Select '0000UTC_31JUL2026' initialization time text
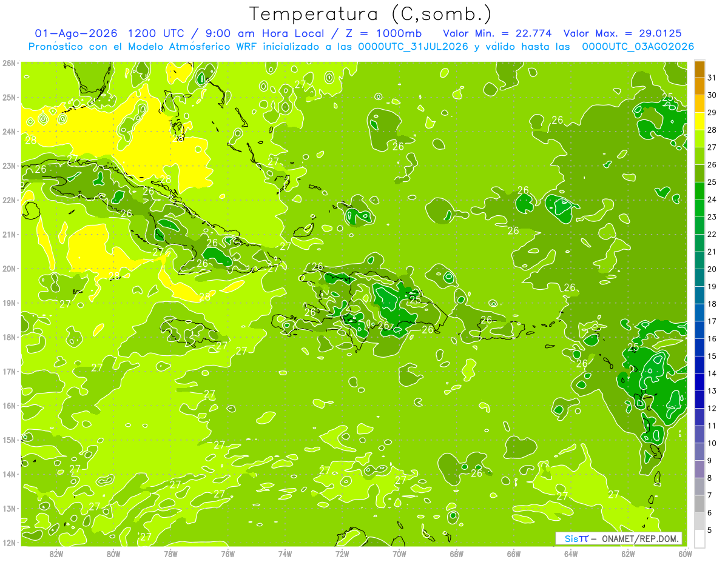Image resolution: width=728 pixels, height=562 pixels. coord(413,47)
